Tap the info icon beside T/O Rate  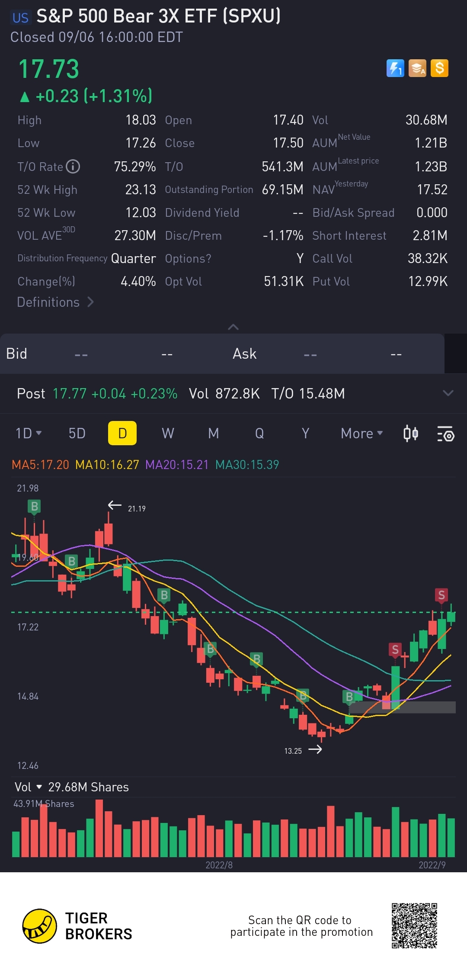[x=73, y=167]
